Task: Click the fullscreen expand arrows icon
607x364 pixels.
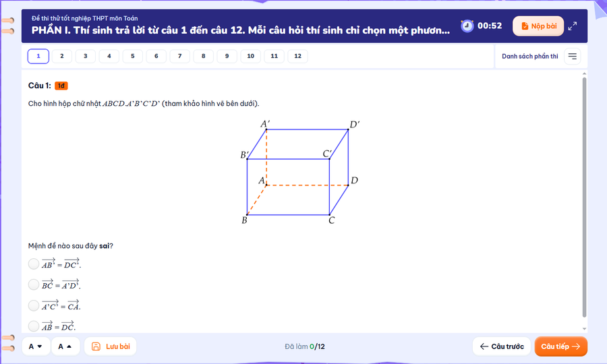Action: [573, 26]
